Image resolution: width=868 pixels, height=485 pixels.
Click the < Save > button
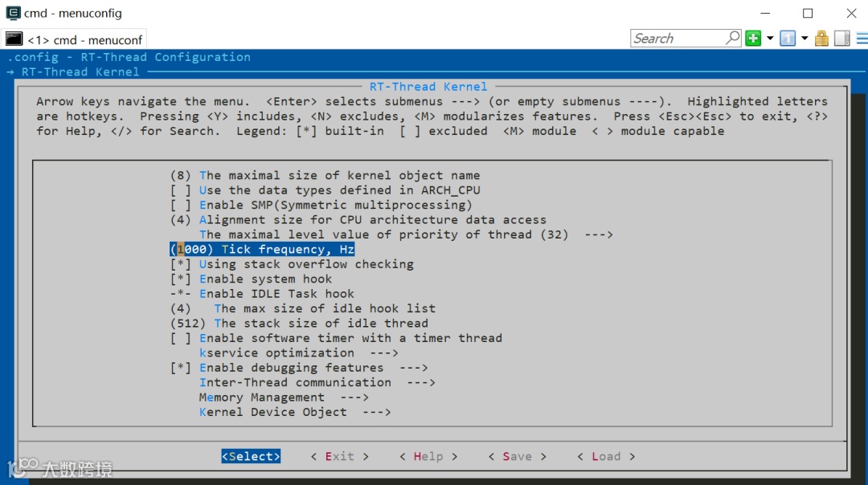click(x=517, y=456)
